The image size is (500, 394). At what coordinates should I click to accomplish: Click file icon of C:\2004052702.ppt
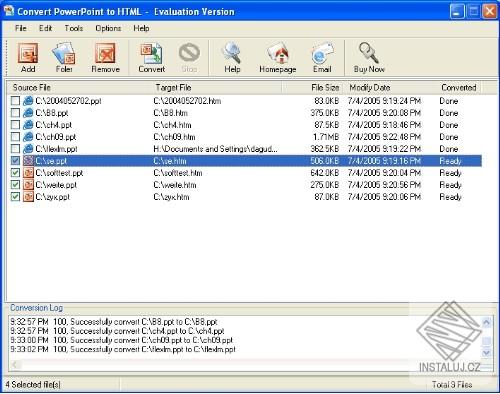pos(28,101)
